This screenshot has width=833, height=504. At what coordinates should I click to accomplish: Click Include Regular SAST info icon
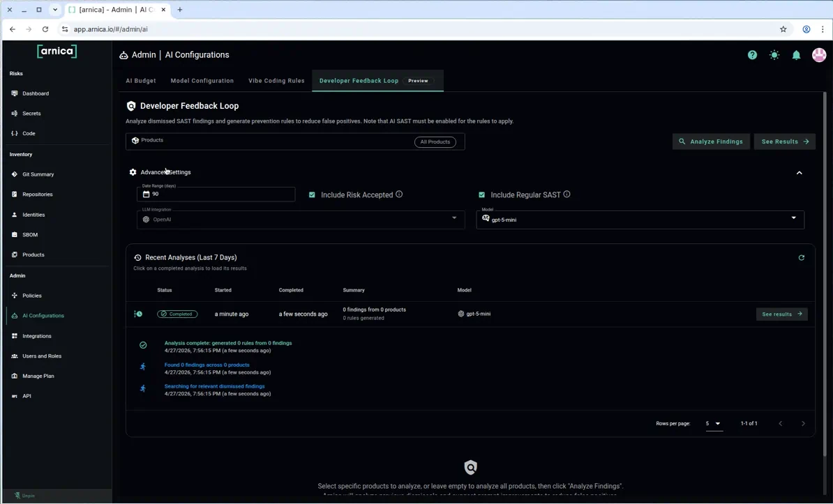566,194
